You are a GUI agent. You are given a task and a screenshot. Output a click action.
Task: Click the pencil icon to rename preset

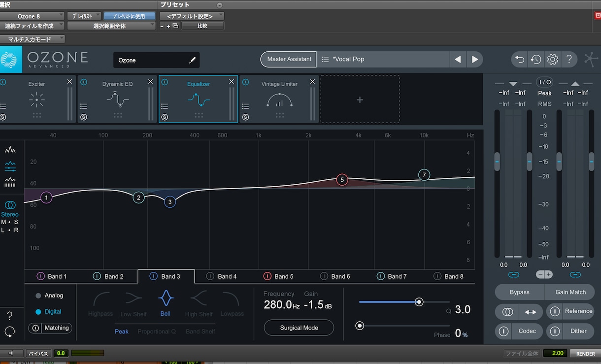[x=192, y=60]
